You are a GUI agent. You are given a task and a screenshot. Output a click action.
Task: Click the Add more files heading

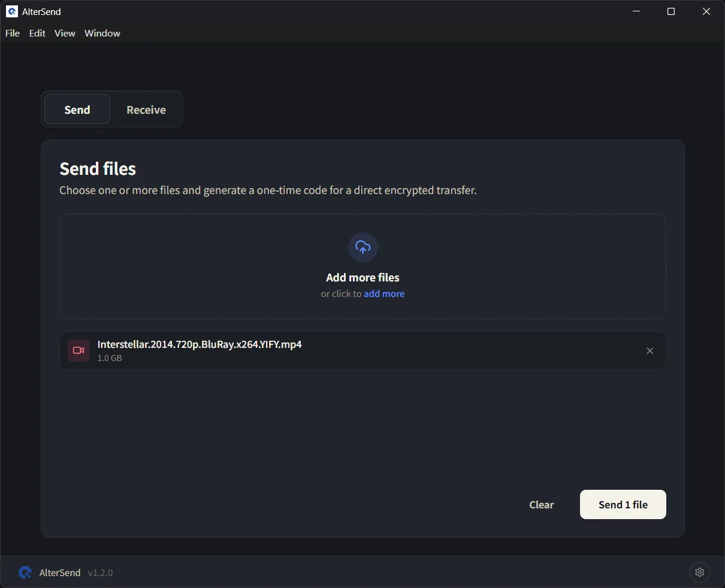tap(362, 277)
